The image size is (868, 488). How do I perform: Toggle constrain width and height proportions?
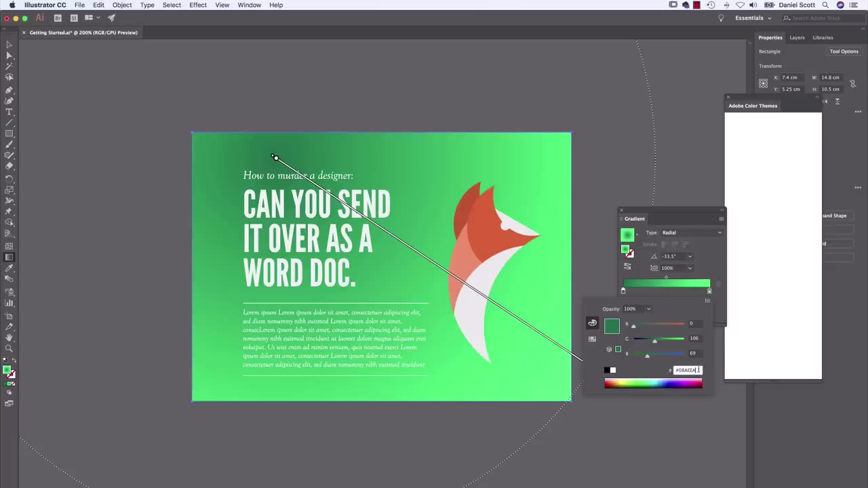(x=852, y=83)
